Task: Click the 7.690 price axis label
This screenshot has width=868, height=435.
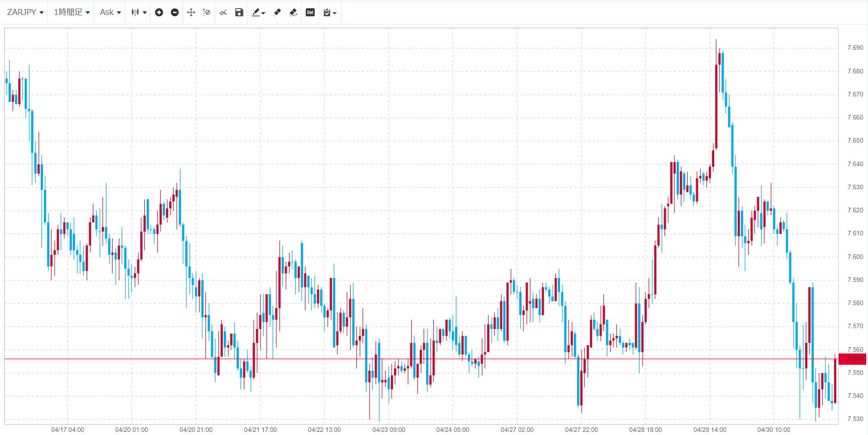Action: pos(855,48)
